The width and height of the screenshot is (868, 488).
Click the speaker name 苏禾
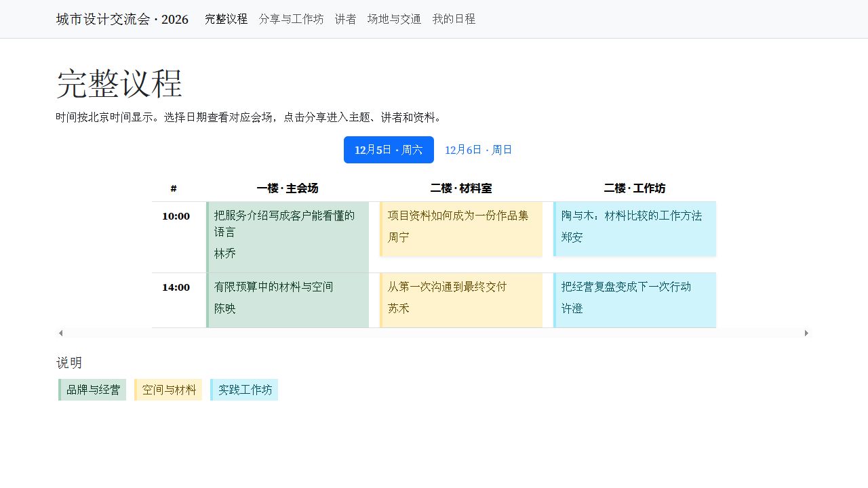[399, 308]
